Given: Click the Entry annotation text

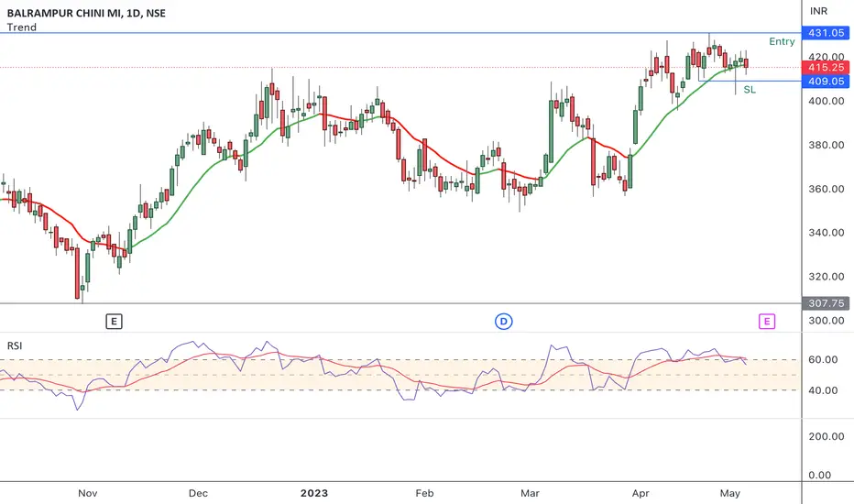Looking at the screenshot, I should 782,41.
